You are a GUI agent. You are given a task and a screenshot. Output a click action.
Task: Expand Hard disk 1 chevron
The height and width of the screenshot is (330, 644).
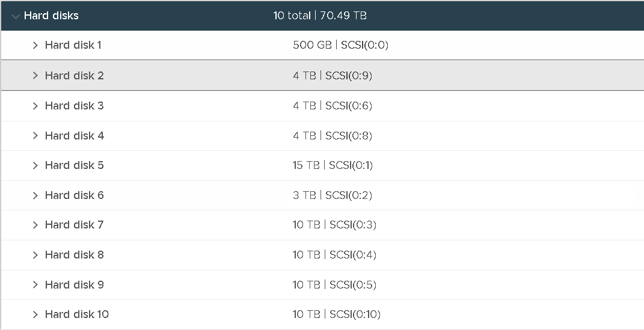35,45
